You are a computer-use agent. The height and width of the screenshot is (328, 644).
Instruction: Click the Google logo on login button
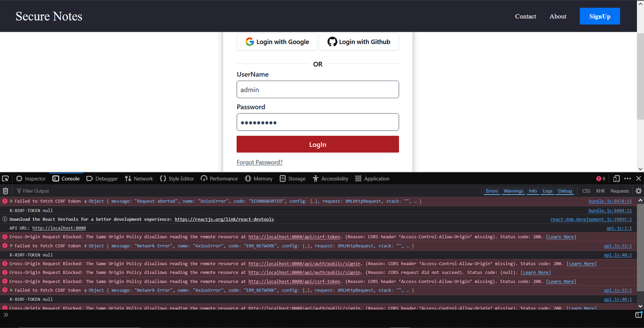250,42
